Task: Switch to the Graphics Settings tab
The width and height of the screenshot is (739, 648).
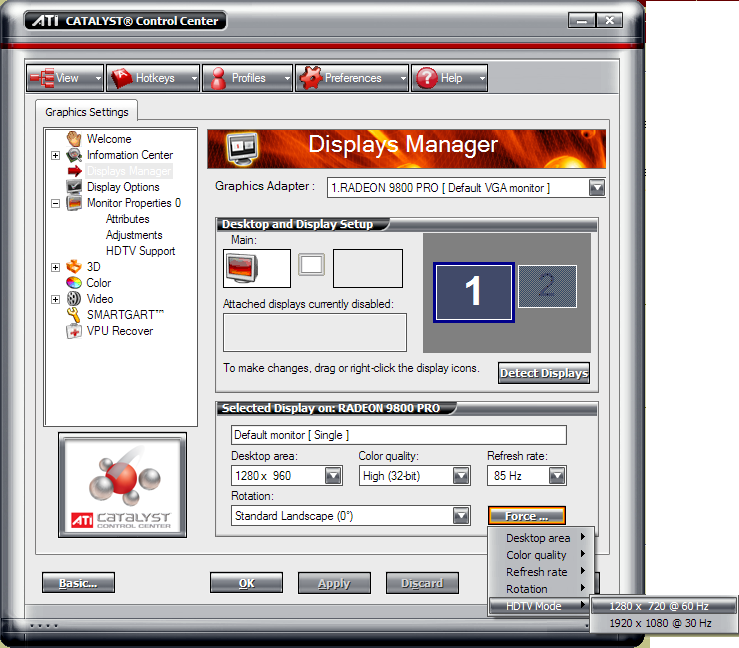Action: pyautogui.click(x=87, y=112)
